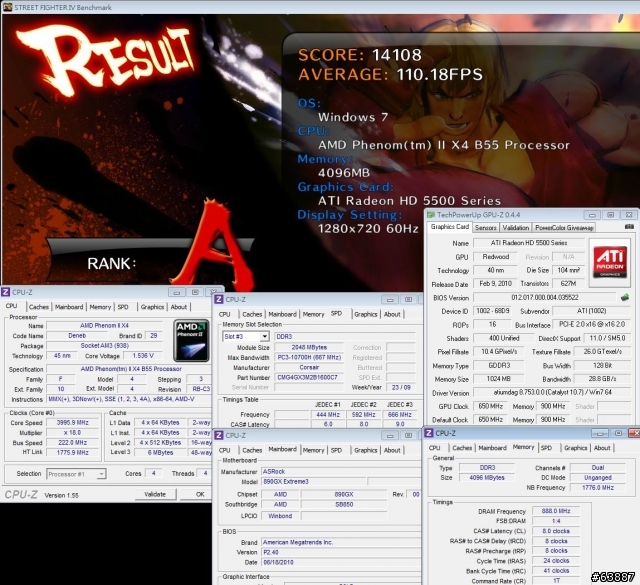Click the OK button in CPU-Z
Viewport: 640px width, 585px height.
200,494
